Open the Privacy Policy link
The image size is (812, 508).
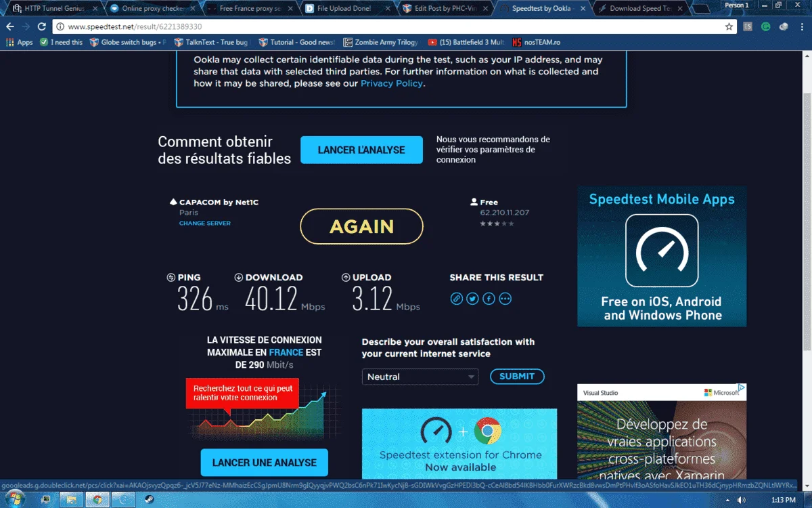tap(392, 83)
